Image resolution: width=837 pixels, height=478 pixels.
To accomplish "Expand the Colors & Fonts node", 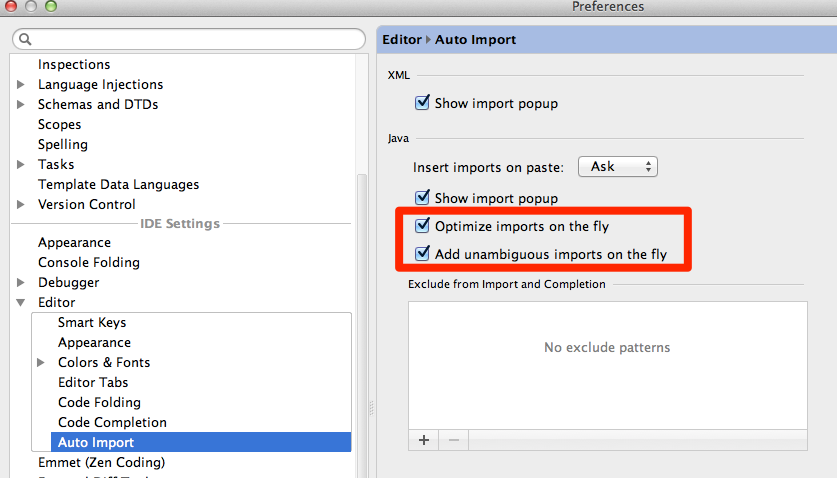I will click(41, 363).
